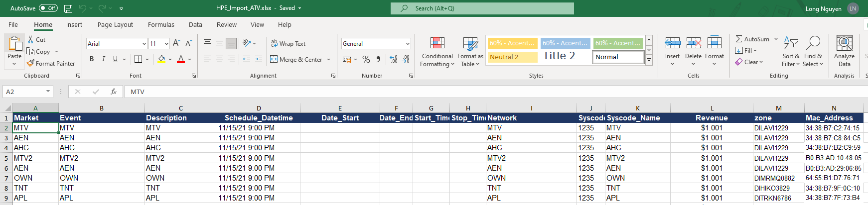Open the General number format dropdown
Image resolution: width=868 pixels, height=205 pixels.
click(408, 44)
